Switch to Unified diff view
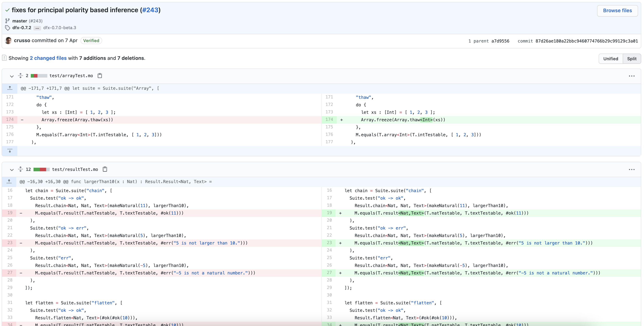644x326 pixels. coord(610,59)
